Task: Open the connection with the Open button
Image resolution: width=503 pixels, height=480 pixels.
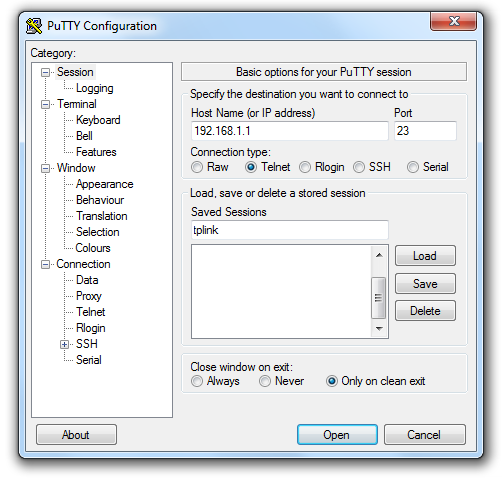Action: pyautogui.click(x=337, y=435)
